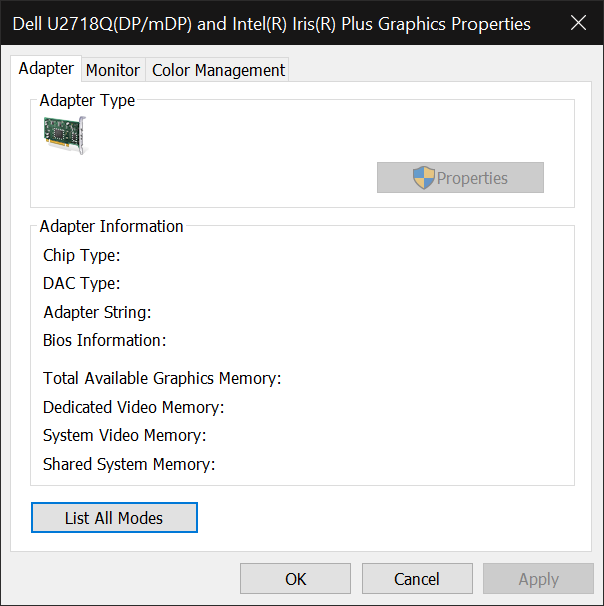
Task: Select the Chip Type label
Action: (x=82, y=255)
